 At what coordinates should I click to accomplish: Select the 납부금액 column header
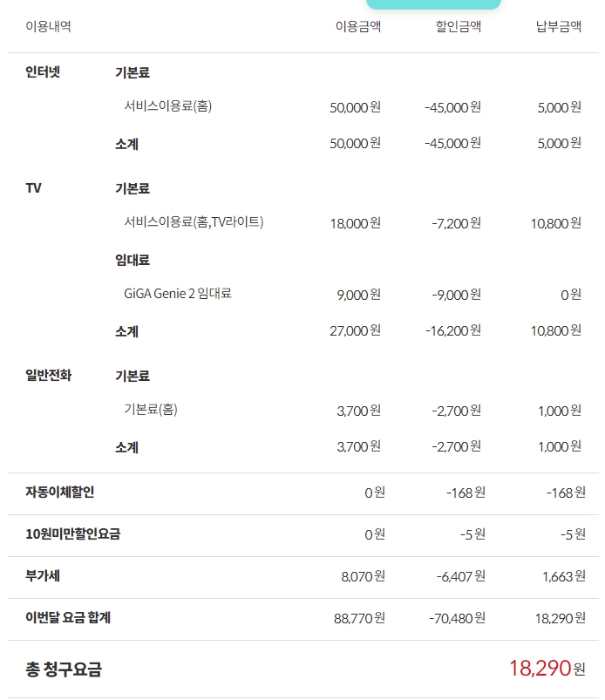(558, 26)
